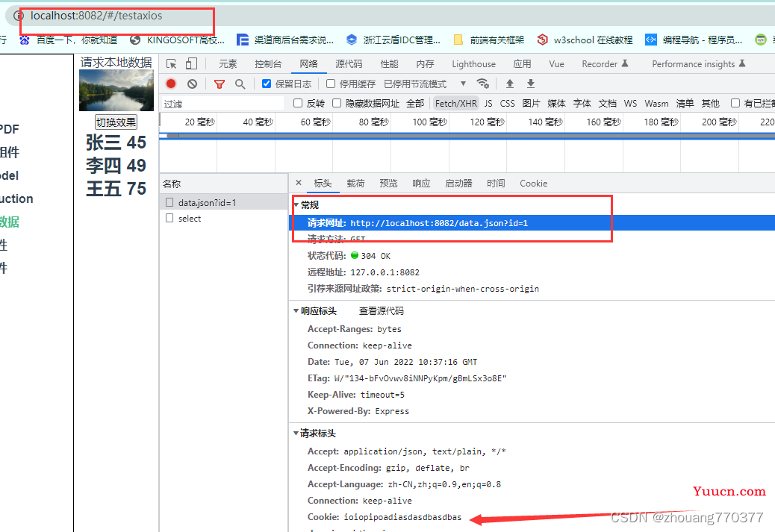Toggle the 反转 checkbox

pos(298,103)
